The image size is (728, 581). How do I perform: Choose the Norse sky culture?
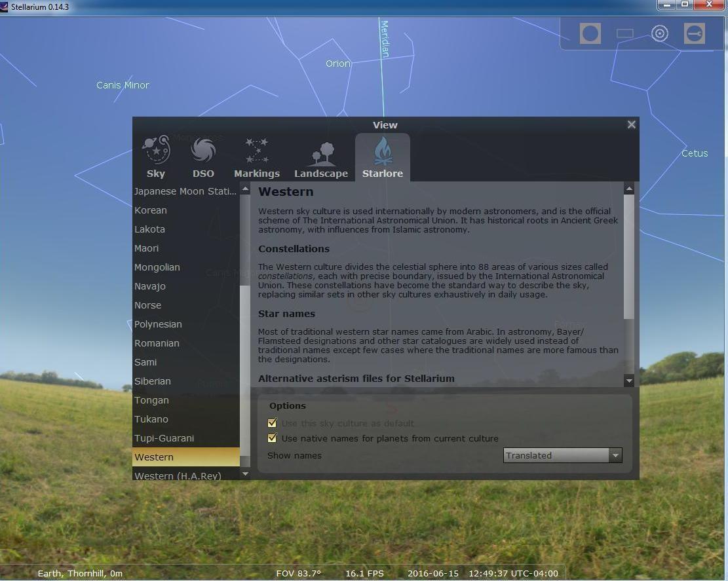148,305
